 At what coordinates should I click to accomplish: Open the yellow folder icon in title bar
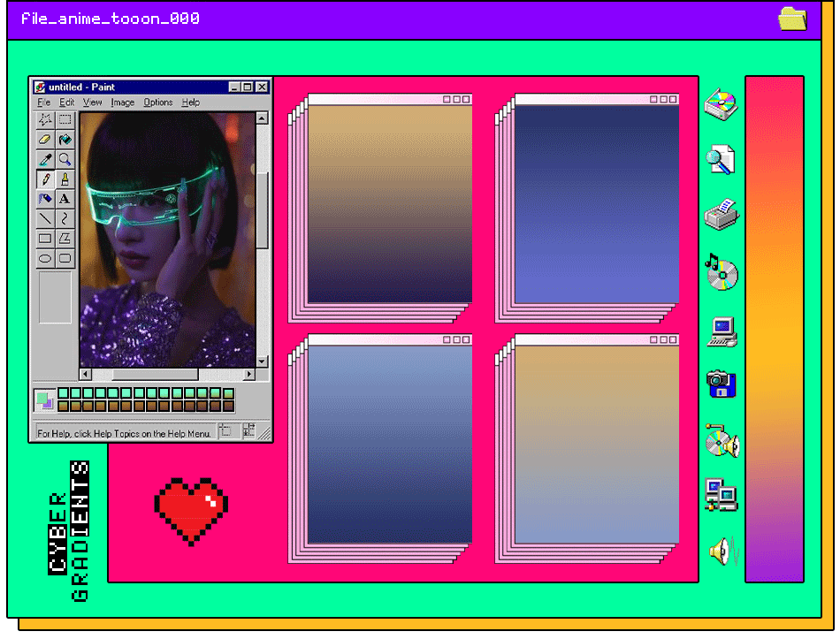point(793,19)
